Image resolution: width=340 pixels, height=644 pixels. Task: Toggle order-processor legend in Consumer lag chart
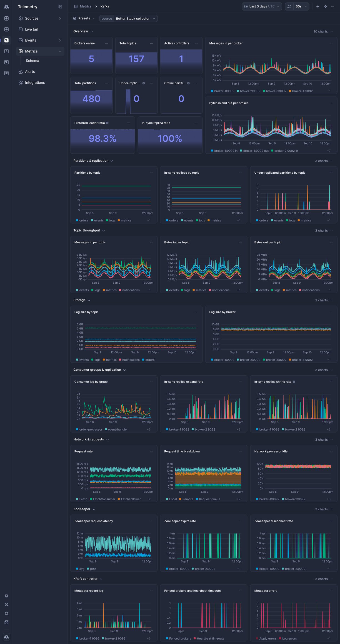tap(89, 430)
